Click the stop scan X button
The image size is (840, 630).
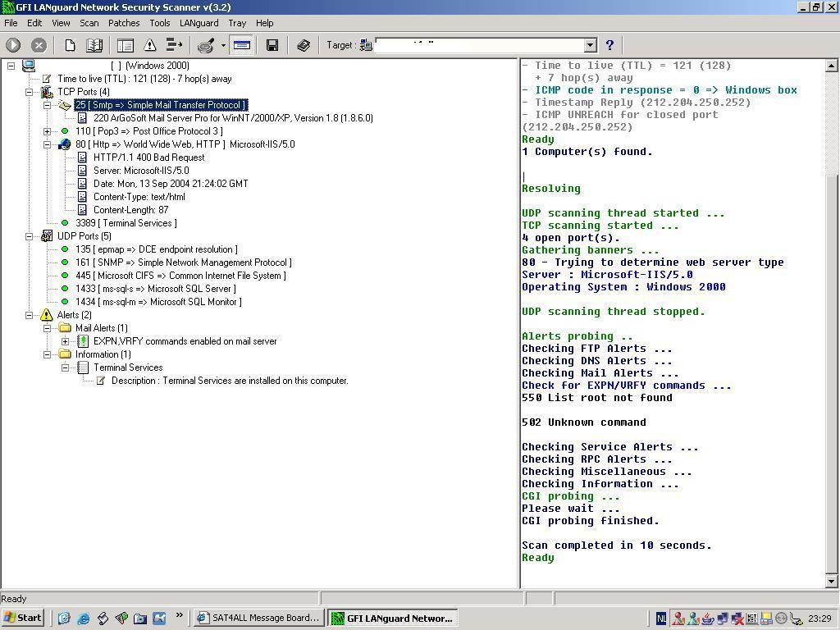pos(39,46)
